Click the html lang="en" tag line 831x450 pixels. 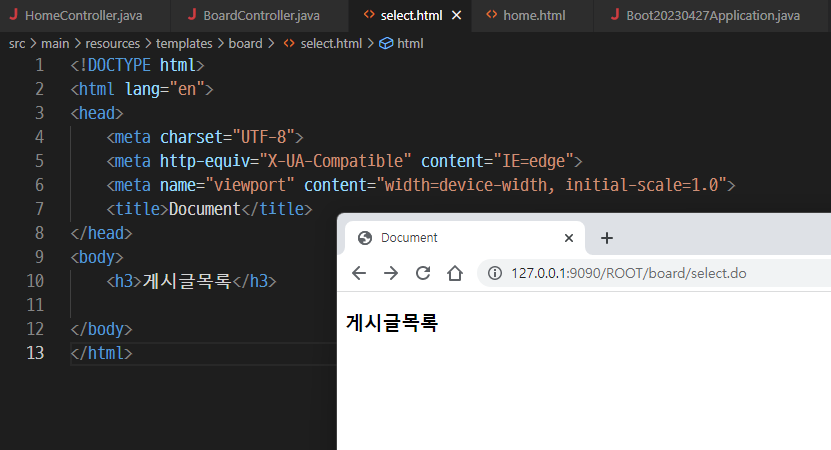[x=142, y=89]
